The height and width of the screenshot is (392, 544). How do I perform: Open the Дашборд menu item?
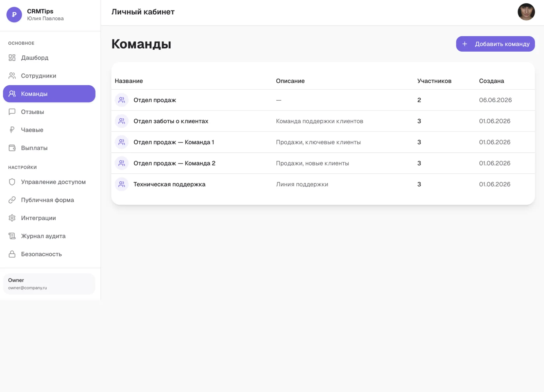point(49,58)
